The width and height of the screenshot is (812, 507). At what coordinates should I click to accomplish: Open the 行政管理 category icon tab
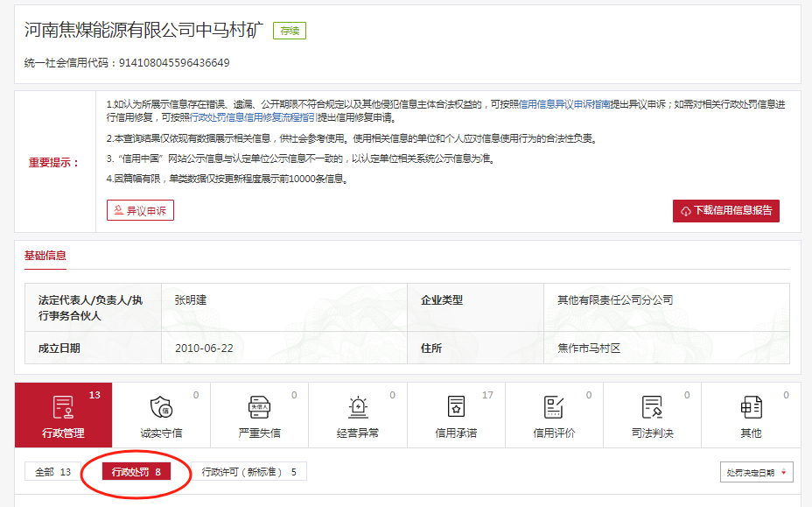point(63,415)
